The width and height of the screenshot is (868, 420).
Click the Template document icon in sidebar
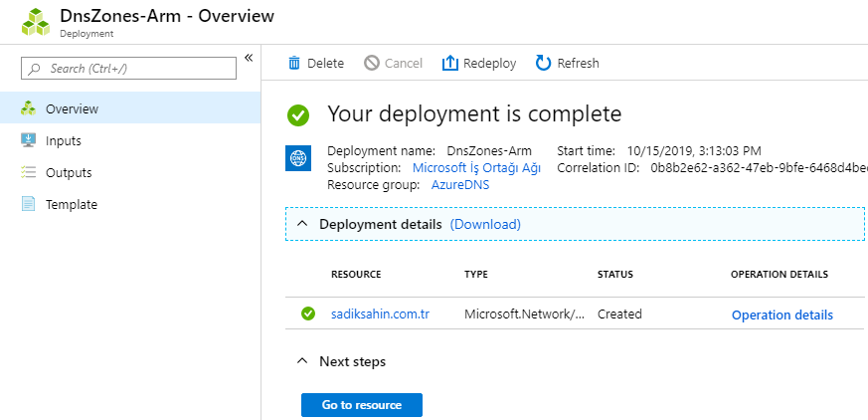click(x=28, y=204)
